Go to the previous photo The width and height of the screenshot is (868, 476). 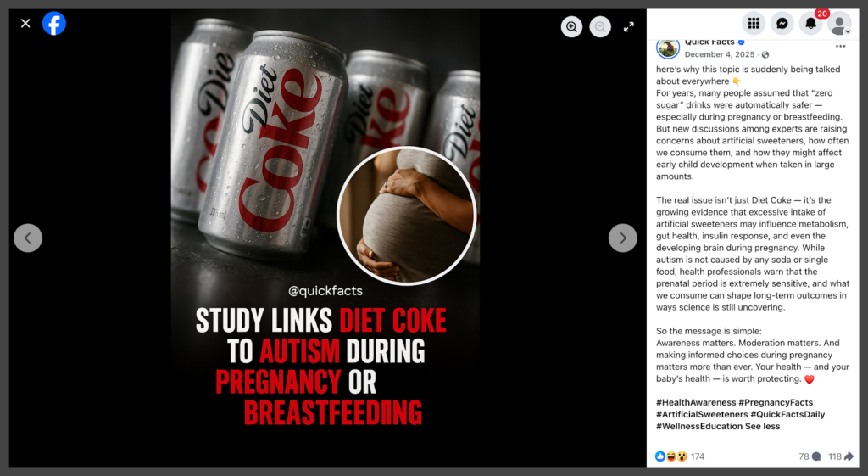tap(28, 238)
